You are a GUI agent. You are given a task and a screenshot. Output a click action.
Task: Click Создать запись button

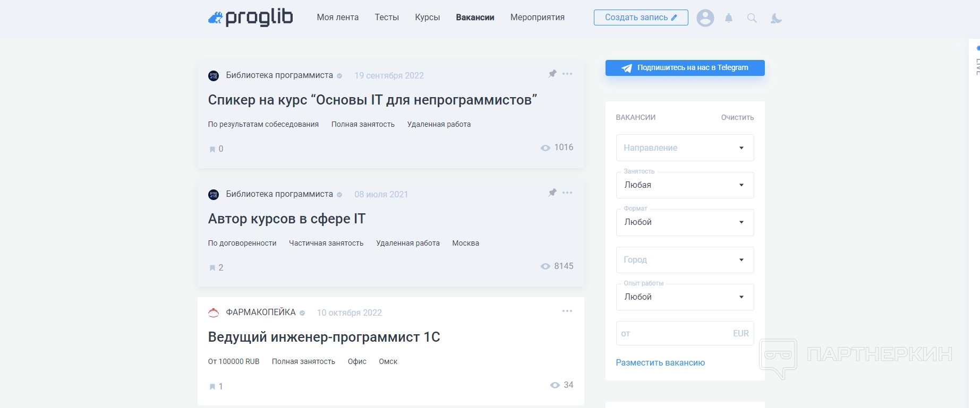click(x=641, y=18)
